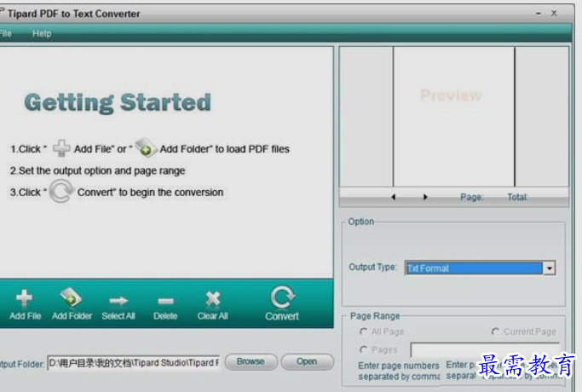Click the Preview pane area
The width and height of the screenshot is (582, 392).
(x=453, y=117)
